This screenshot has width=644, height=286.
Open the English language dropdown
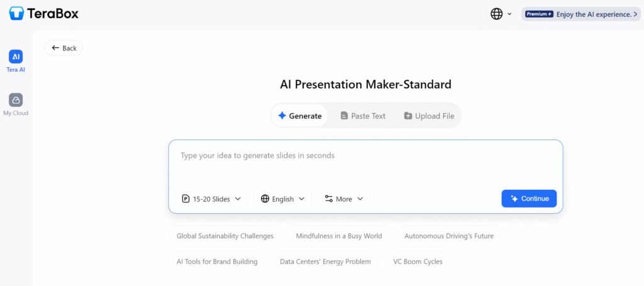(x=283, y=199)
